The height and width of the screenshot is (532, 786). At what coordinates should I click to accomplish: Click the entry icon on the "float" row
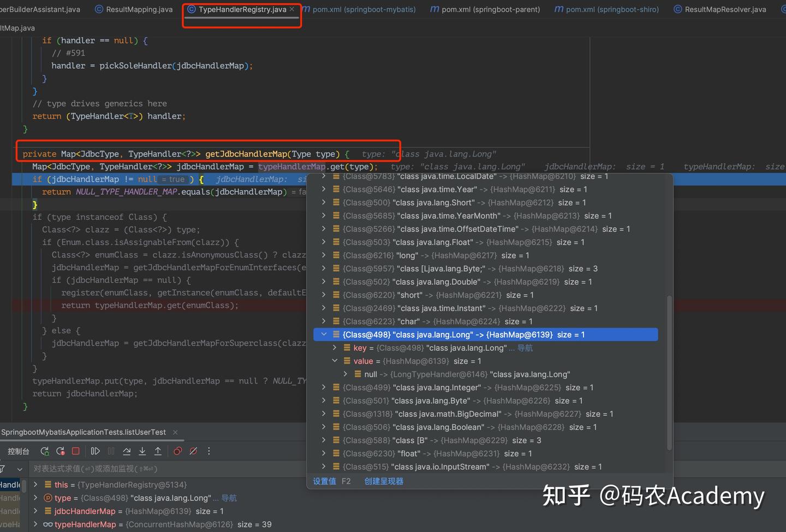pyautogui.click(x=336, y=453)
